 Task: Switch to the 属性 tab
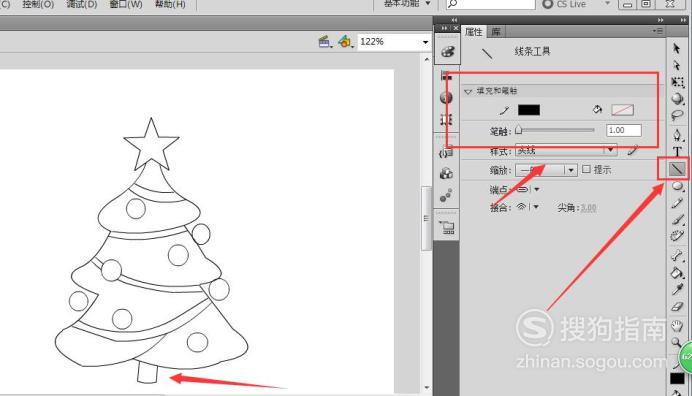point(474,31)
